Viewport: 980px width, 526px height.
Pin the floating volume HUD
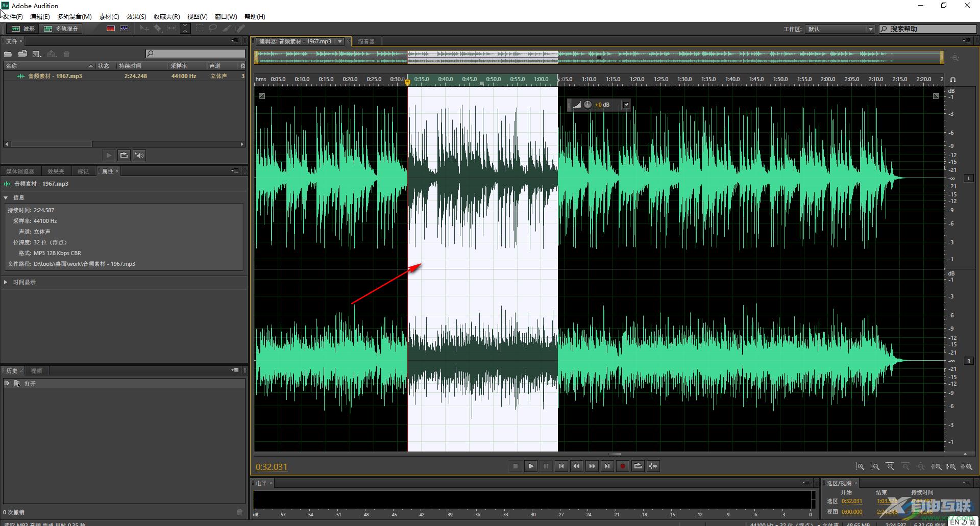(x=626, y=105)
